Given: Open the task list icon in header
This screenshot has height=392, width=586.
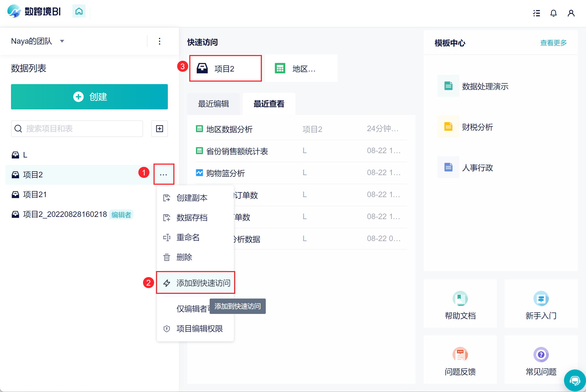Looking at the screenshot, I should 536,13.
